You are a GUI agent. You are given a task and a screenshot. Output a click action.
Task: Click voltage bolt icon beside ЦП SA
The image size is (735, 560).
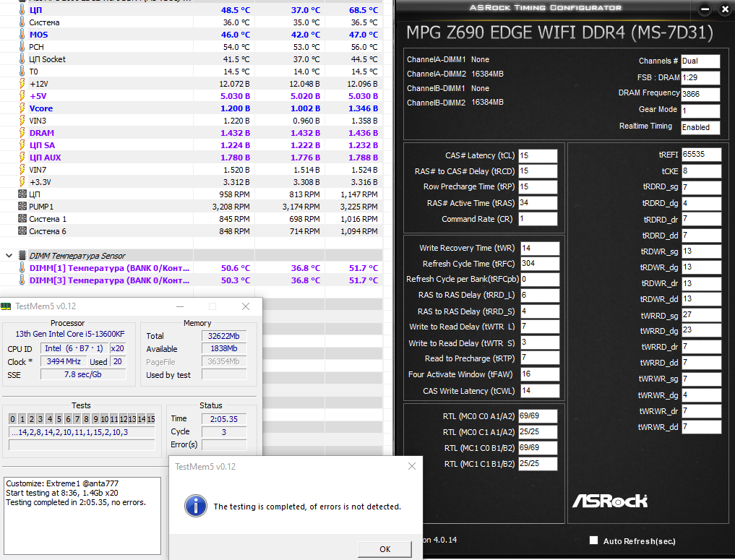coord(22,145)
